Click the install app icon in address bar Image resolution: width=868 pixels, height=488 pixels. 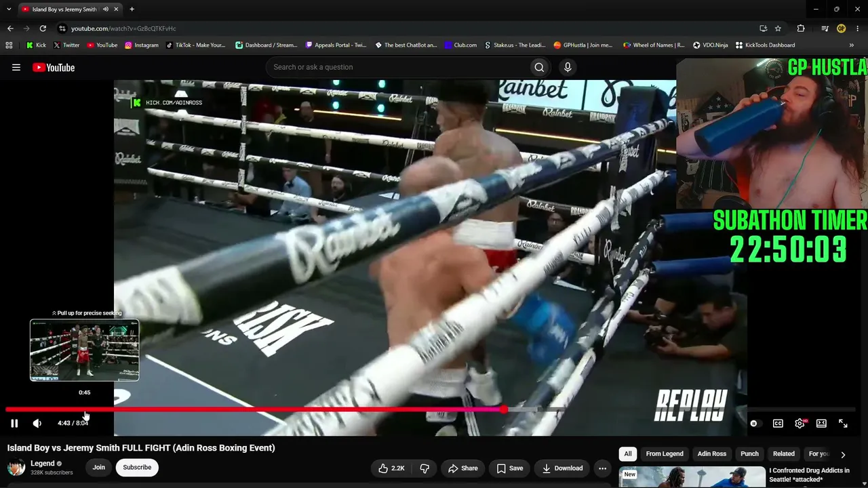pyautogui.click(x=763, y=28)
